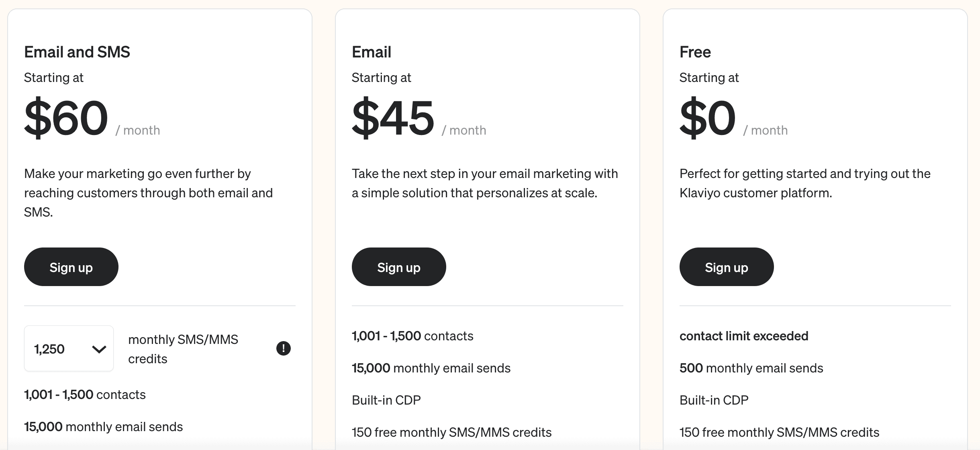Click 1,001 - 1,500 contacts in Email plan
The image size is (980, 450).
pyautogui.click(x=412, y=336)
